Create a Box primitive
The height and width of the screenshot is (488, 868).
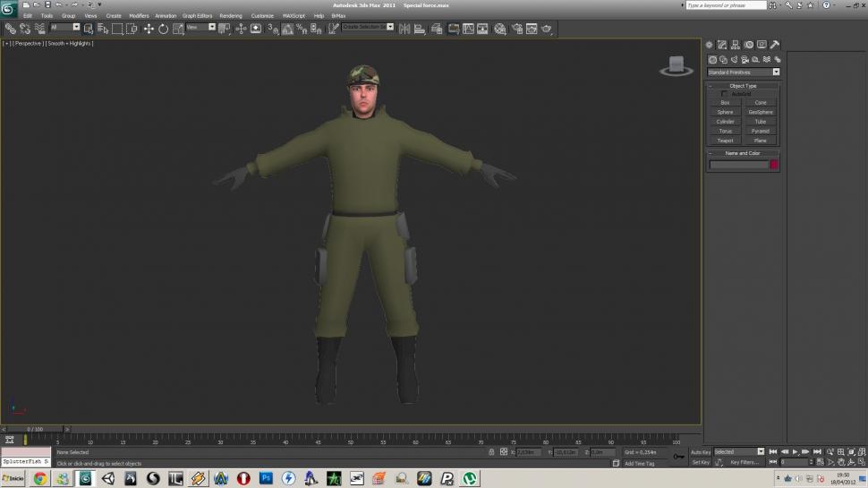click(x=725, y=102)
